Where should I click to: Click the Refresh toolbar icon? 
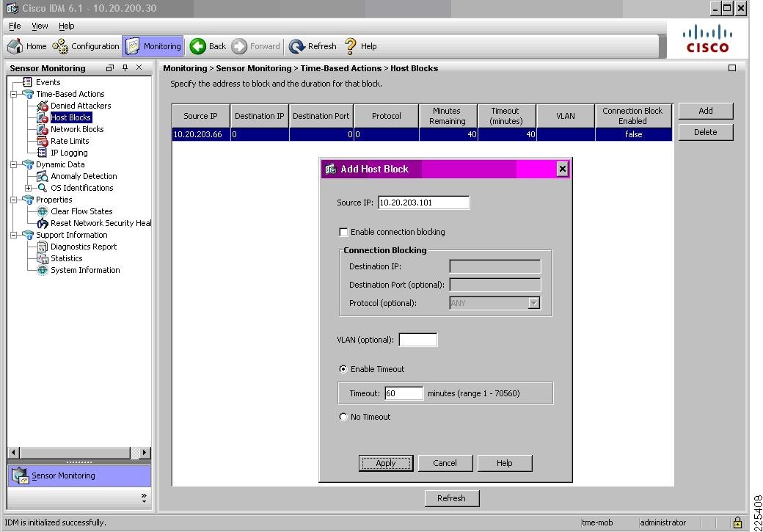tap(296, 46)
